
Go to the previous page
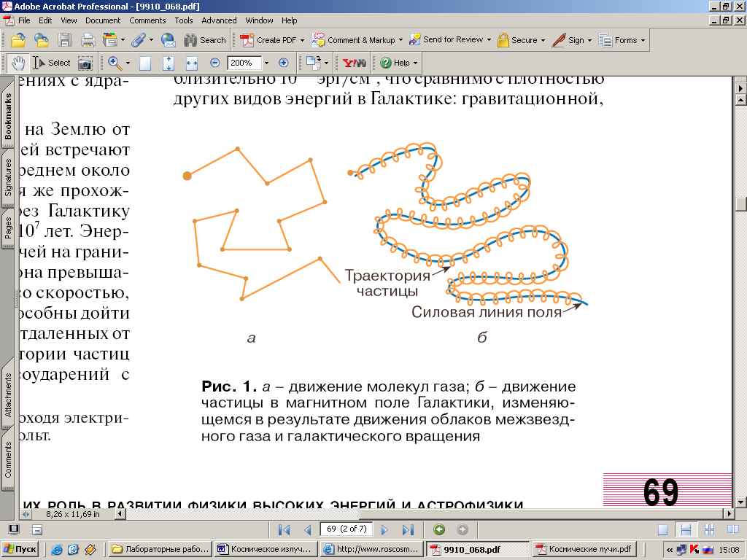308,529
